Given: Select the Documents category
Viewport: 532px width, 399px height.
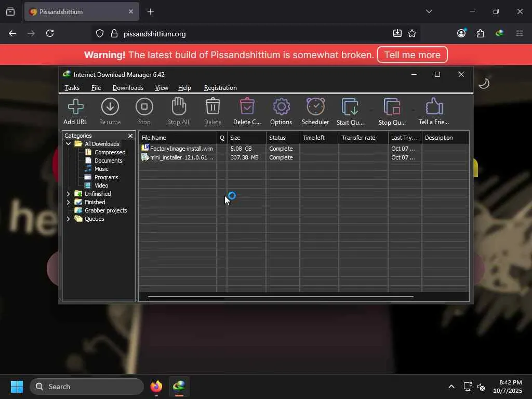Looking at the screenshot, I should point(108,161).
